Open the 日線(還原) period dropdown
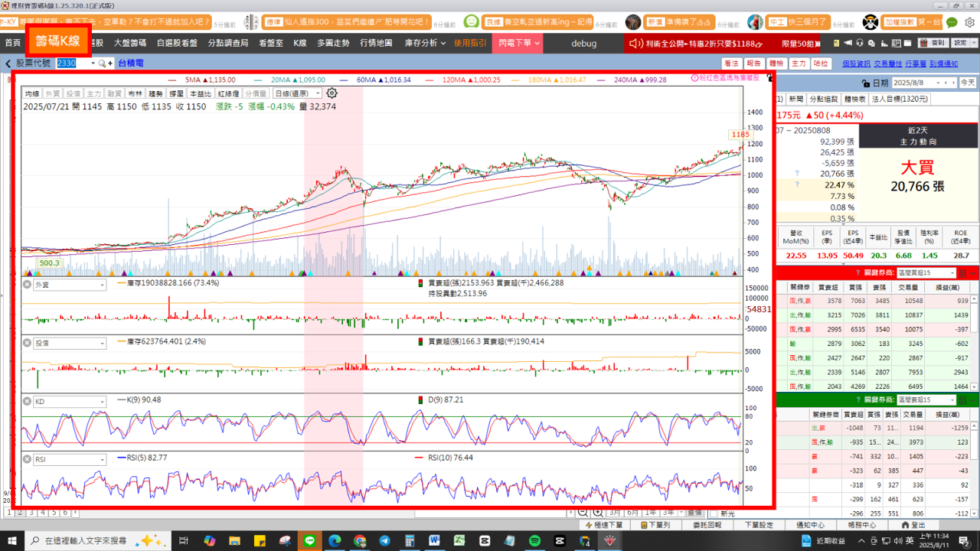Viewport: 980px width, 551px height. click(x=297, y=93)
